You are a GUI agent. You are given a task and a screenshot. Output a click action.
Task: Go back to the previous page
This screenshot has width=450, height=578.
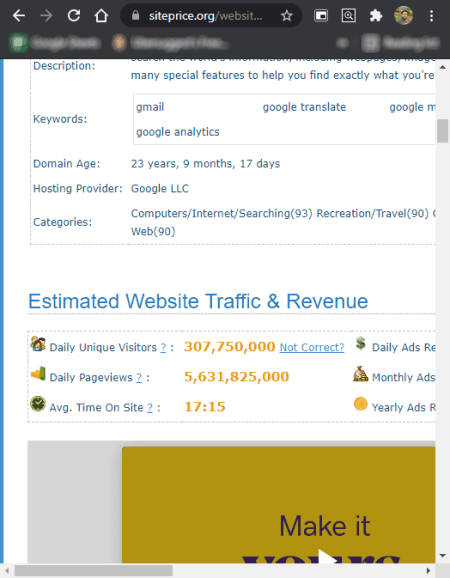19,15
